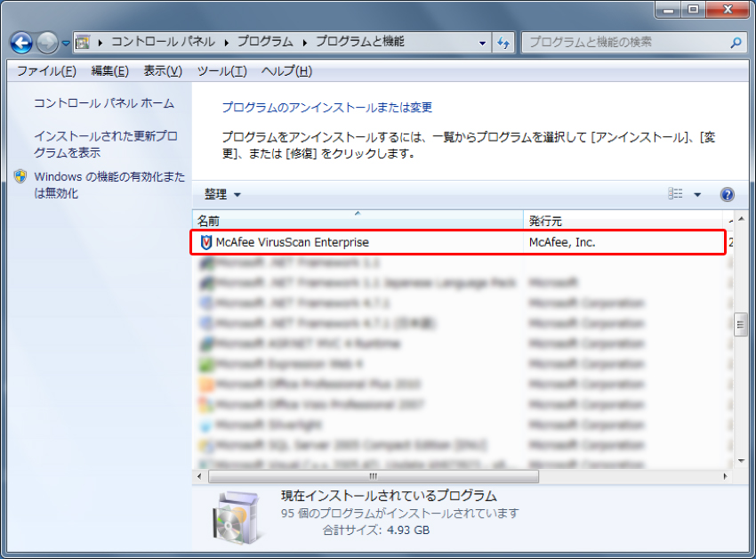The height and width of the screenshot is (559, 756).
Task: Close the window with the red X
Action: tap(728, 10)
